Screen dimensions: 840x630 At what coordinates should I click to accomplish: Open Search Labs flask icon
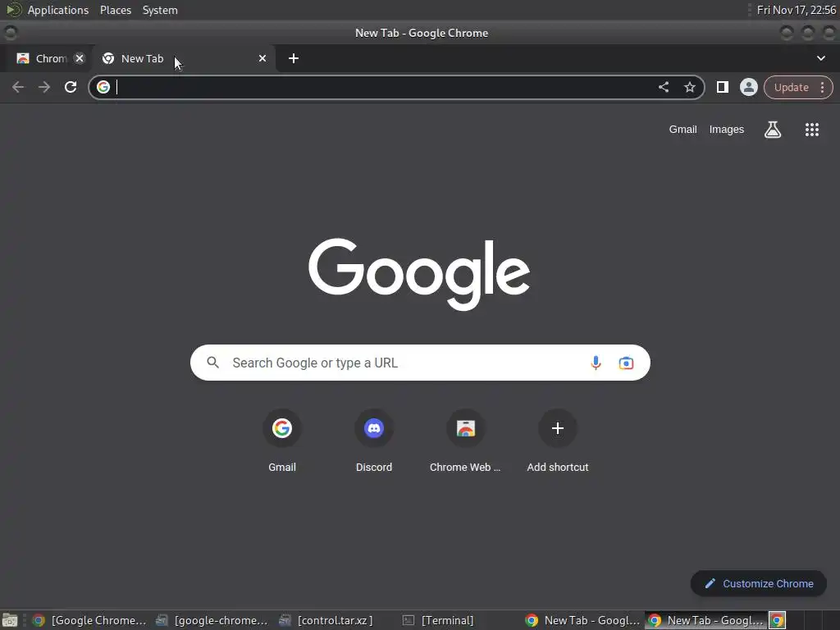tap(773, 130)
